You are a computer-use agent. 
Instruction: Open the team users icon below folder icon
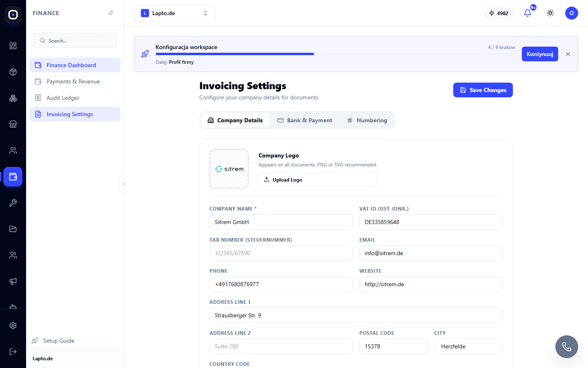tap(13, 255)
